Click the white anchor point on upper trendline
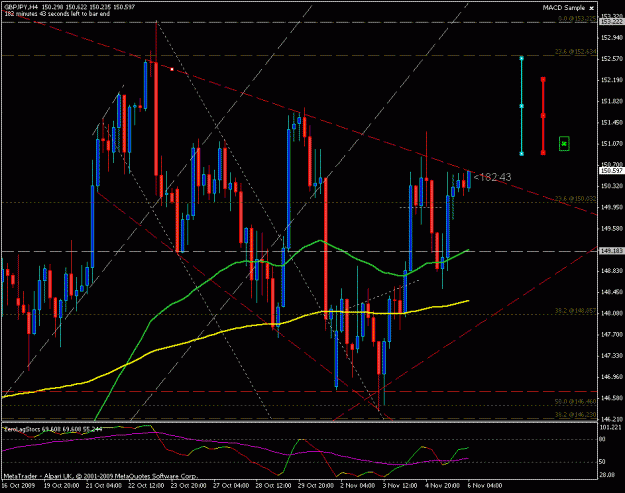This screenshot has height=493, width=625. tap(172, 69)
